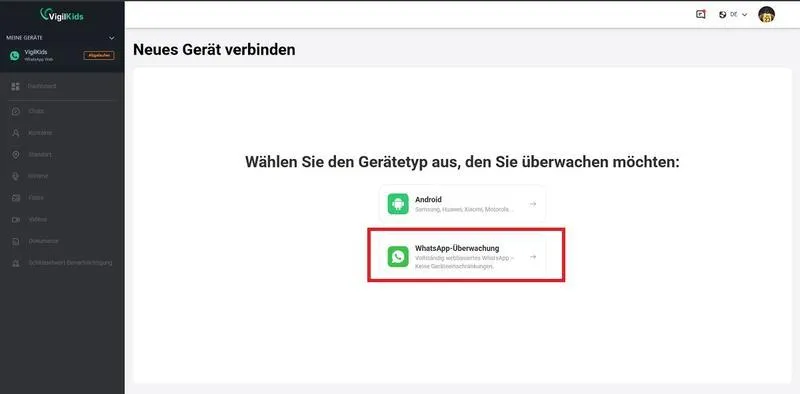Open the message icon in the top bar
Screen dimensions: 800x394
(701, 14)
